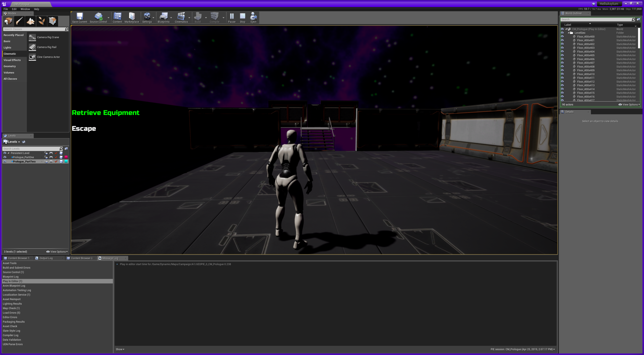644x355 pixels.
Task: Open the Content Browser via toolbar Content icon
Action: (x=117, y=17)
